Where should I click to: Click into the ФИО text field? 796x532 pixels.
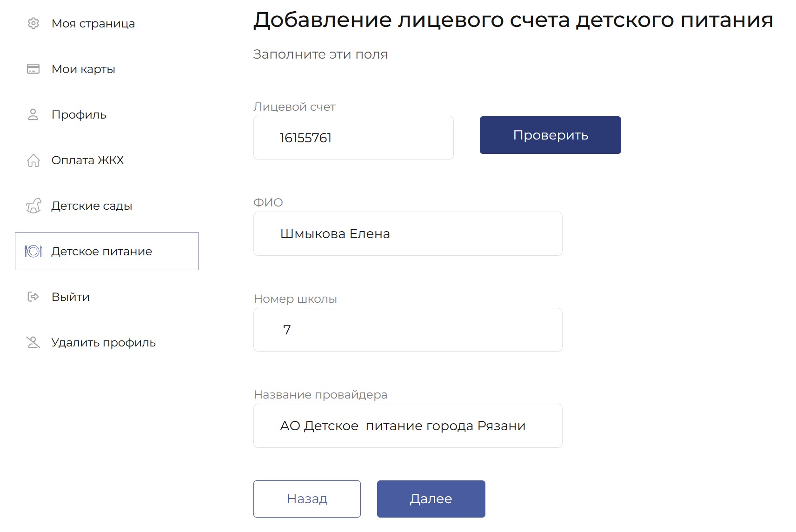(x=408, y=234)
